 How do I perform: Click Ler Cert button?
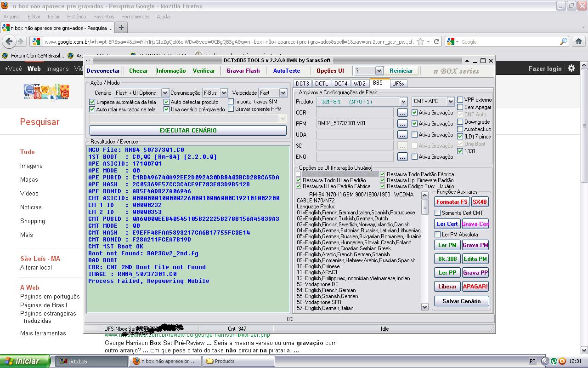pos(447,224)
